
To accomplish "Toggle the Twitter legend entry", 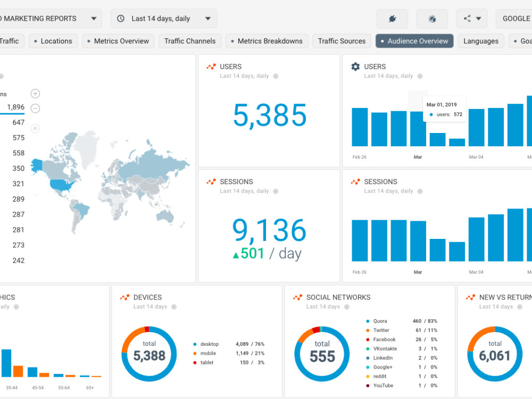I will 402,330.
